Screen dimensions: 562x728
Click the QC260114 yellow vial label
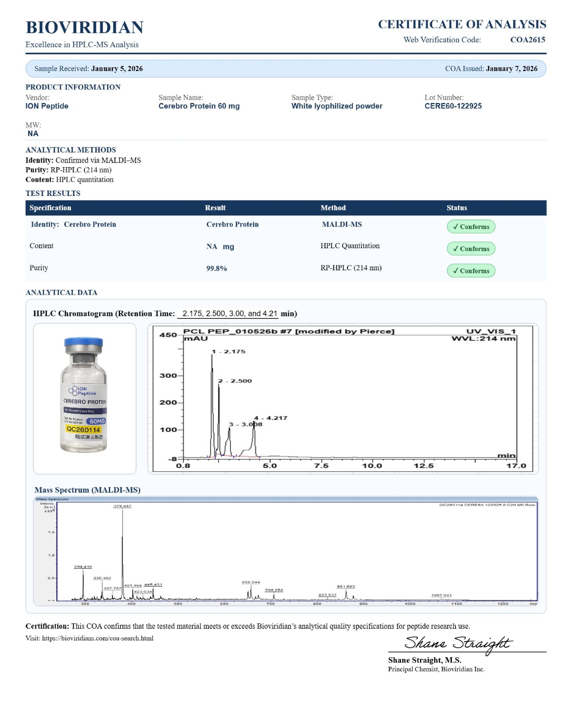pyautogui.click(x=83, y=429)
